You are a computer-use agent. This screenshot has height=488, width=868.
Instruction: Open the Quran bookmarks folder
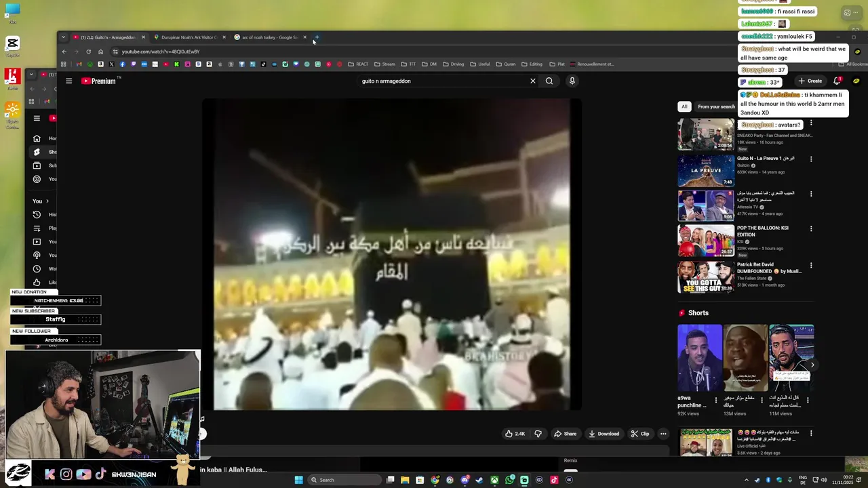point(505,64)
